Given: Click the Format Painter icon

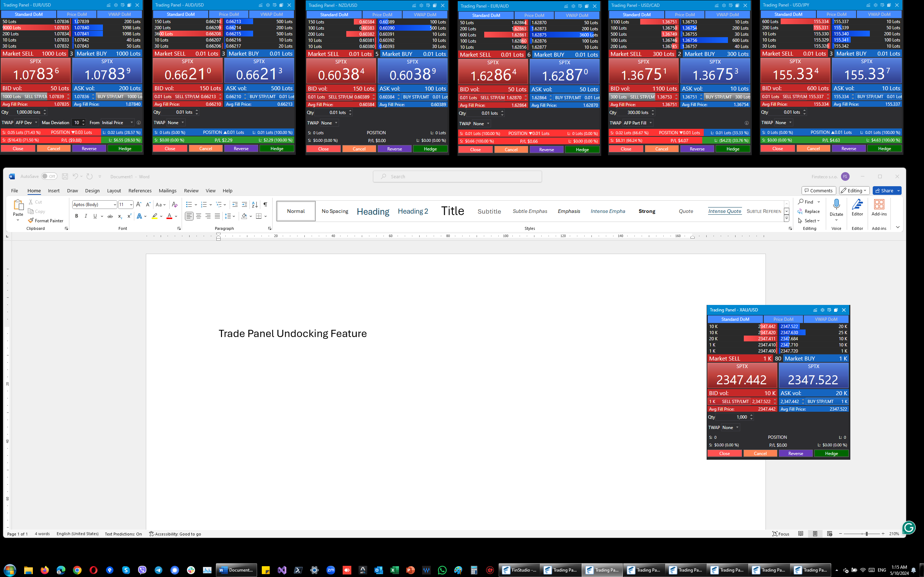Looking at the screenshot, I should (31, 220).
